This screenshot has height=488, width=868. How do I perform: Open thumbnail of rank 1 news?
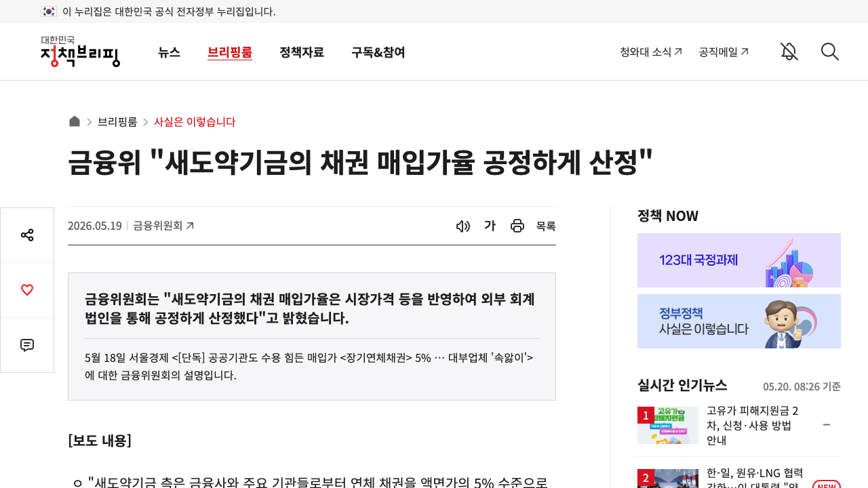pos(668,425)
